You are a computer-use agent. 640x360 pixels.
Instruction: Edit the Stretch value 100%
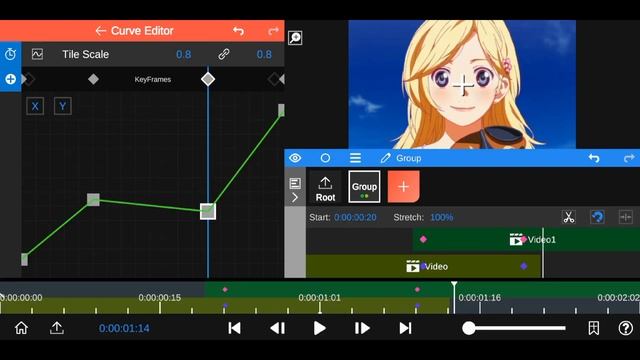coord(442,217)
